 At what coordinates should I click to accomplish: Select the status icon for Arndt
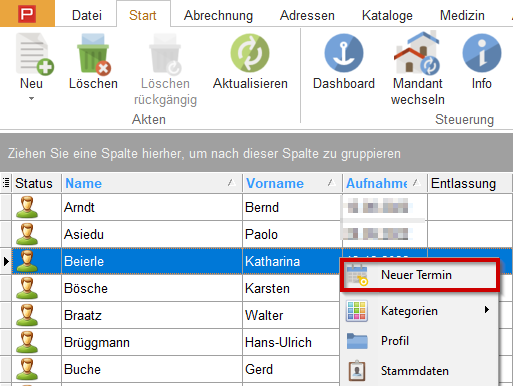[x=27, y=207]
